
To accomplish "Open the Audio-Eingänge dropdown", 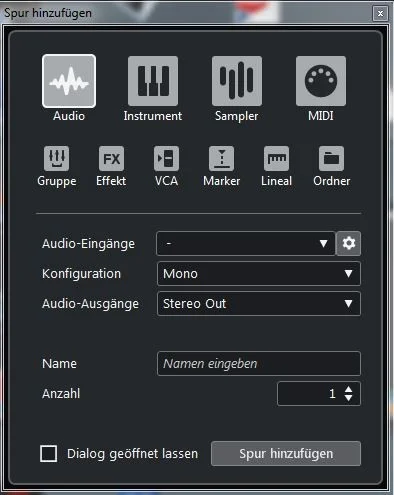I will click(246, 243).
